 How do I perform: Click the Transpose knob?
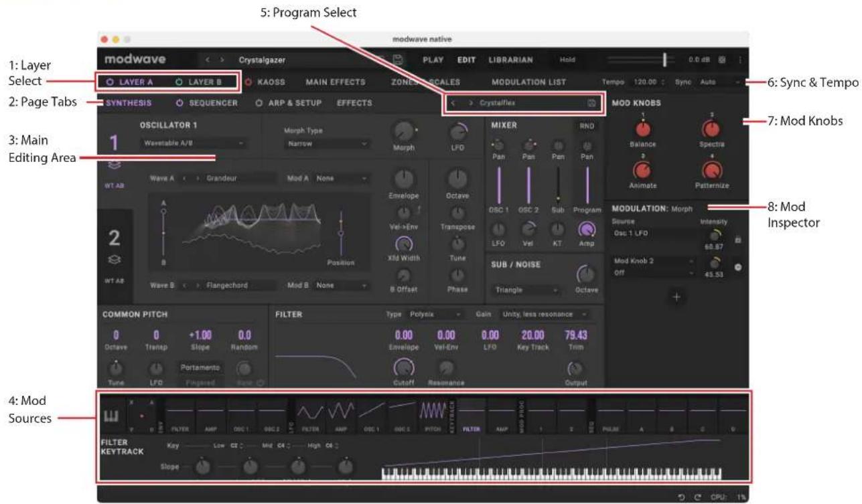(x=457, y=214)
